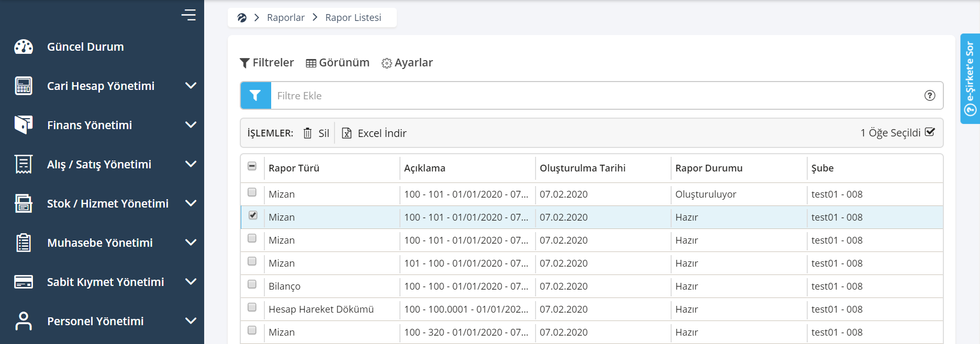The height and width of the screenshot is (344, 980).
Task: Click Sil to delete selected report
Action: tap(317, 133)
